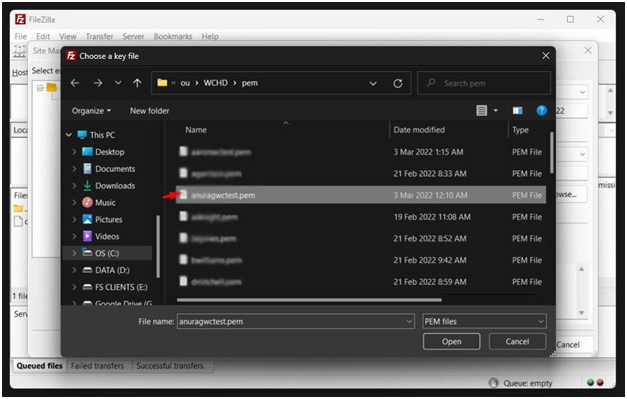Sort files by Date modified column
This screenshot has height=399, width=627.
point(419,130)
